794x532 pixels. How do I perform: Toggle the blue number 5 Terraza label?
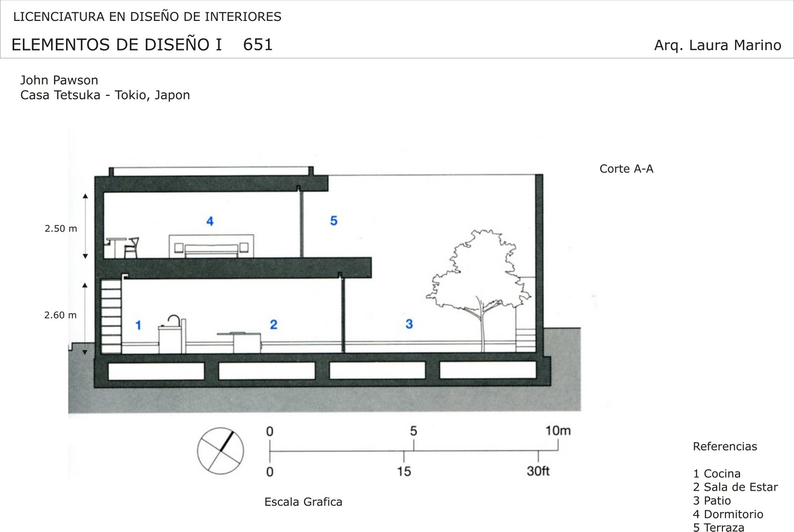(x=333, y=221)
